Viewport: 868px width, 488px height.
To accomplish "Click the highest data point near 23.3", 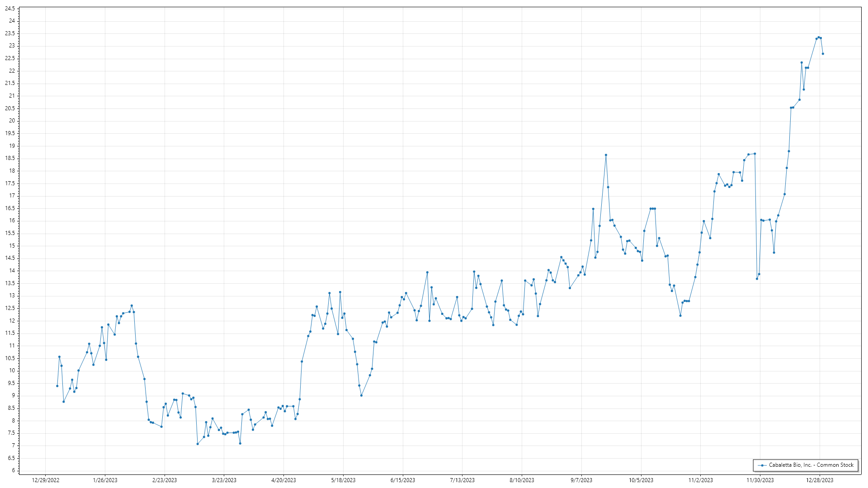I will click(819, 37).
